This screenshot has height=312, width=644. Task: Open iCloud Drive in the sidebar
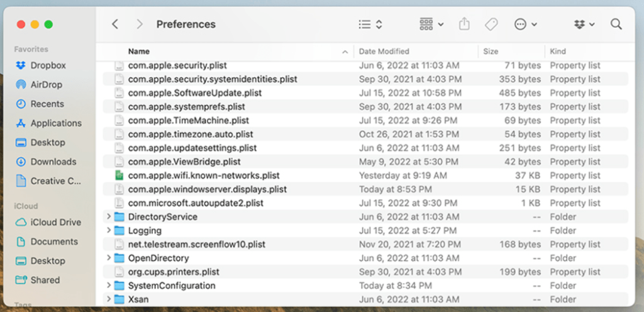coord(48,222)
